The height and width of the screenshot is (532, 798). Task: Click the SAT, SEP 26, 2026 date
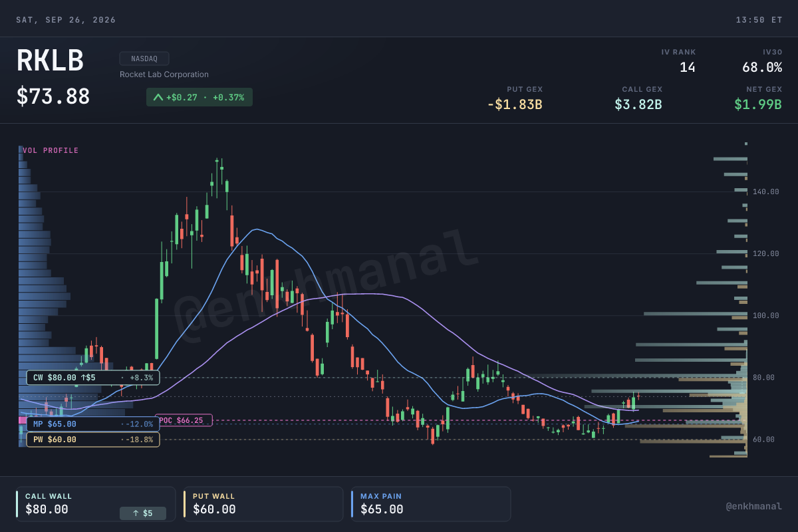pos(66,20)
